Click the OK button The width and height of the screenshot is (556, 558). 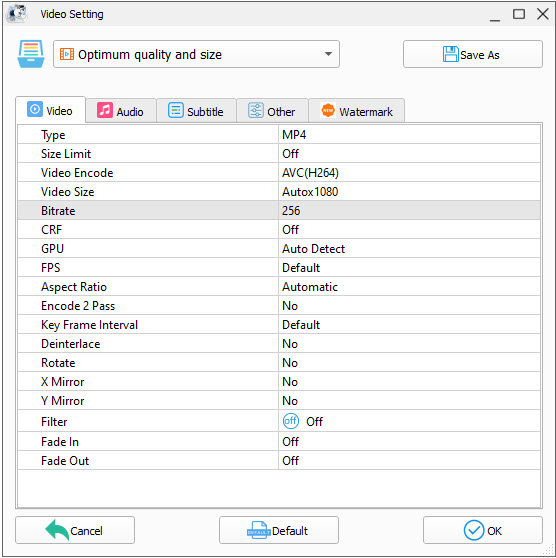coord(483,530)
